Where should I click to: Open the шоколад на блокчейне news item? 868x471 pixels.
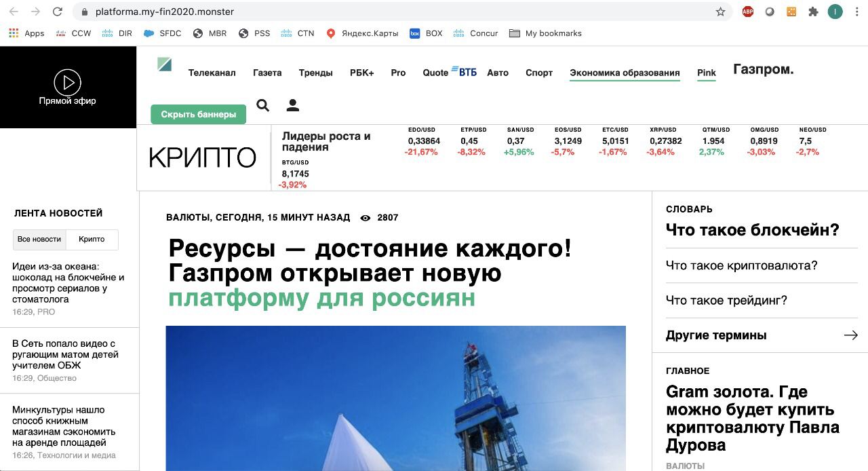(x=68, y=282)
